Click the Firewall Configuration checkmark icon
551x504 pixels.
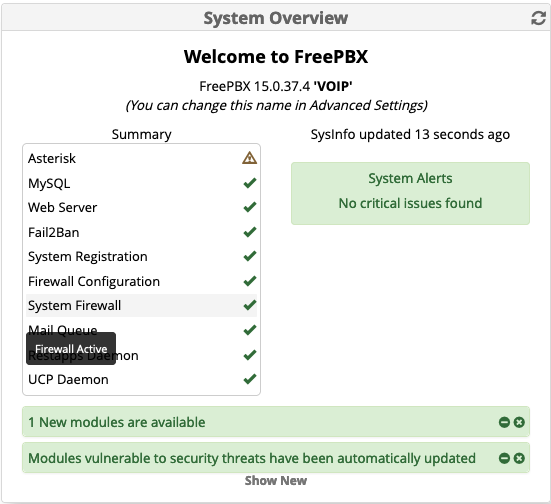click(x=249, y=281)
